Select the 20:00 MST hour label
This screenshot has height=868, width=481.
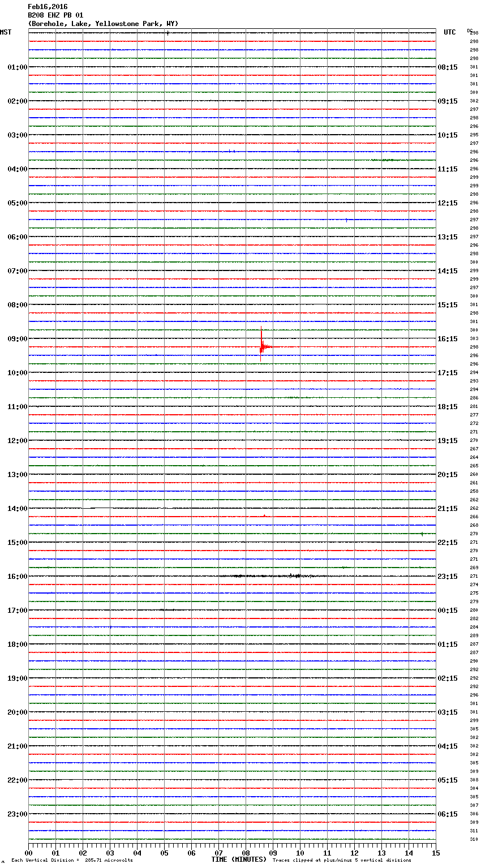(18, 712)
